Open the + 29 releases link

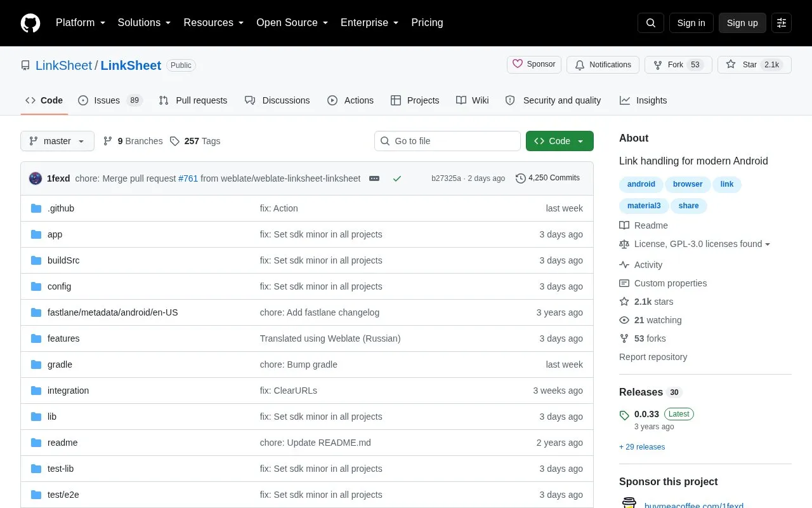click(x=642, y=447)
